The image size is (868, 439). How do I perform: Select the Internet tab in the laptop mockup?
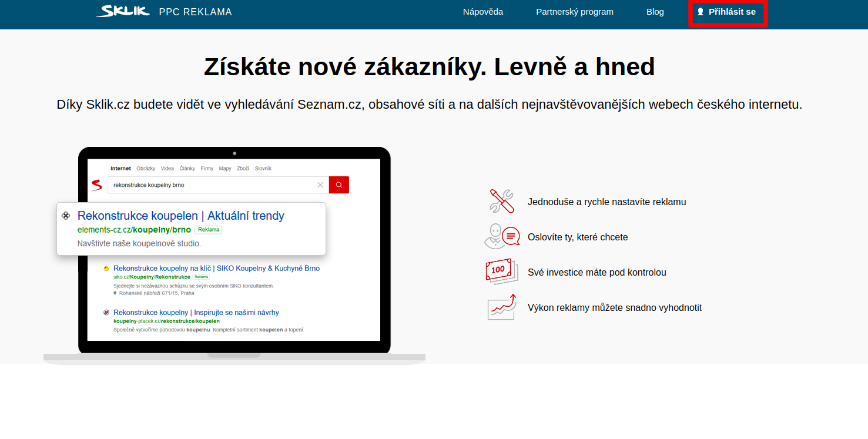120,169
